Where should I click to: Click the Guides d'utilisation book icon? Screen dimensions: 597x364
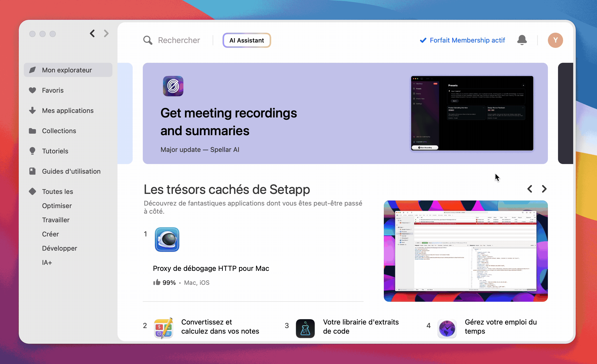(x=32, y=171)
